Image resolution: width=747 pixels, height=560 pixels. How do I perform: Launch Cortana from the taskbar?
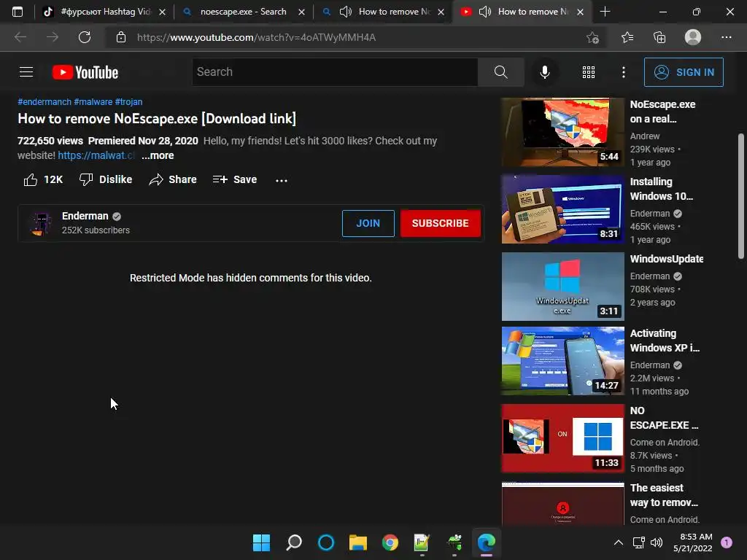pyautogui.click(x=326, y=542)
